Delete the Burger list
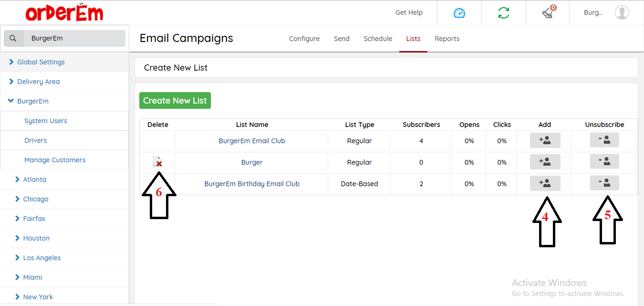644x306 pixels. click(x=157, y=162)
